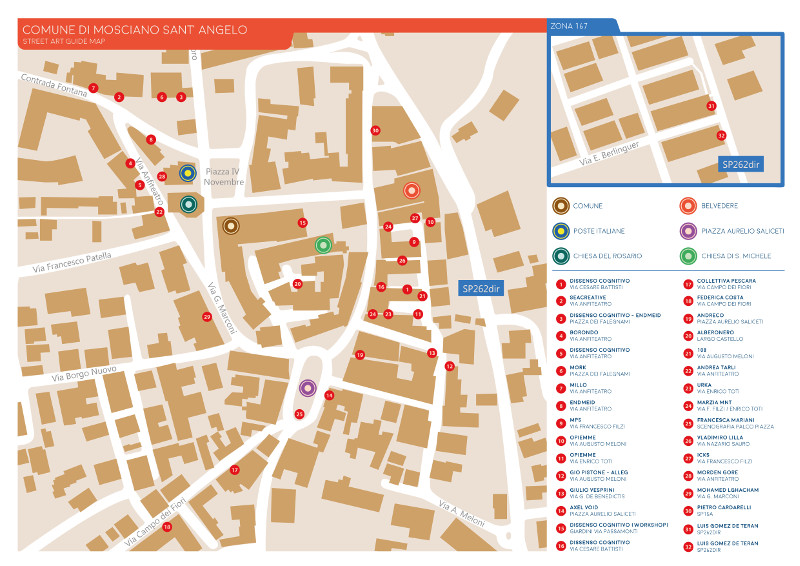This screenshot has width=800, height=566.
Task: Click legend entry 1 Dissenso Cognitivo
Action: click(600, 284)
